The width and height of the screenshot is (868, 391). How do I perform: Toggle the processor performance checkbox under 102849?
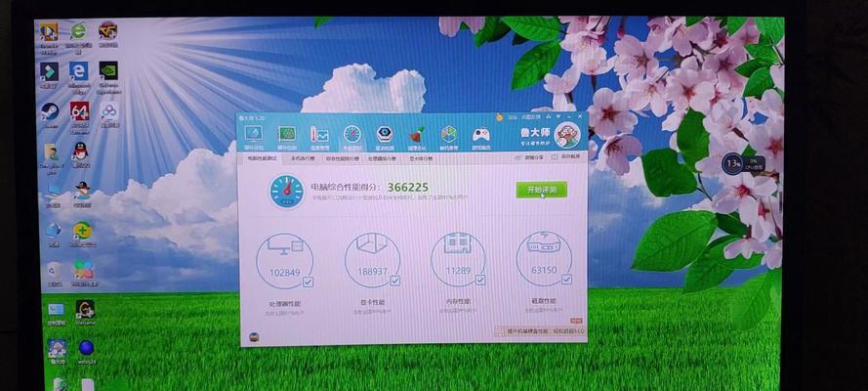pyautogui.click(x=308, y=282)
